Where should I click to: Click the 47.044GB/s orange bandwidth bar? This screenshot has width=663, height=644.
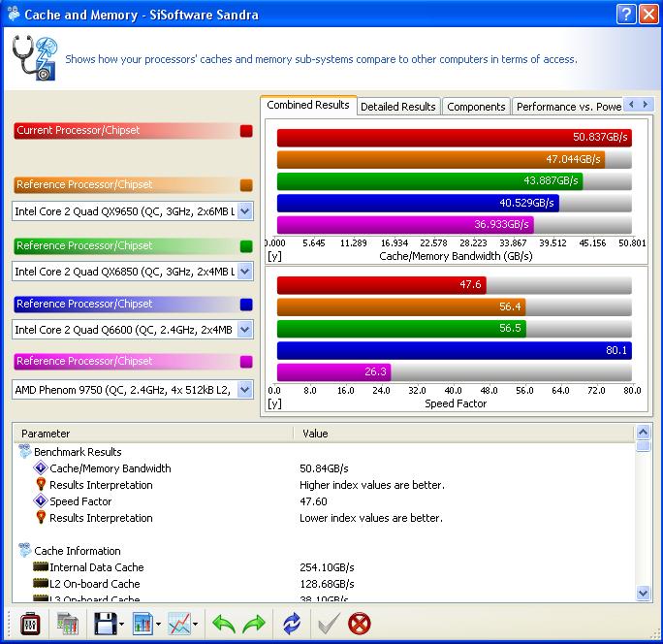(x=441, y=159)
